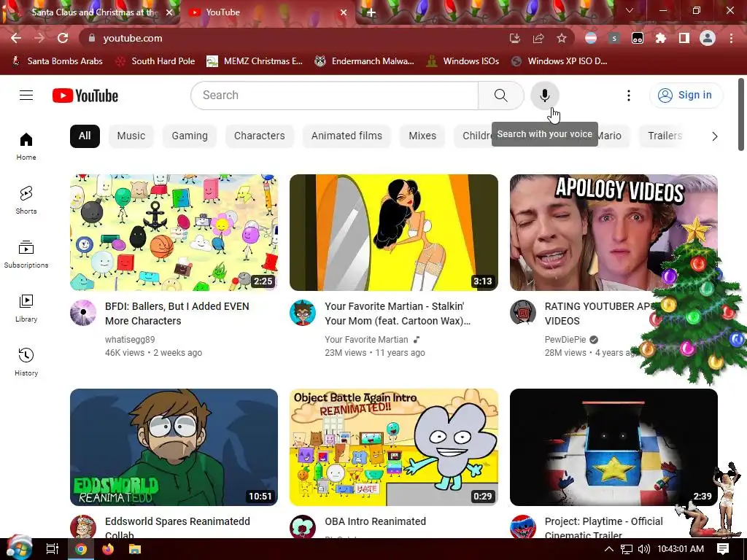
Task: Open Chrome's three-dot menu
Action: point(731,38)
